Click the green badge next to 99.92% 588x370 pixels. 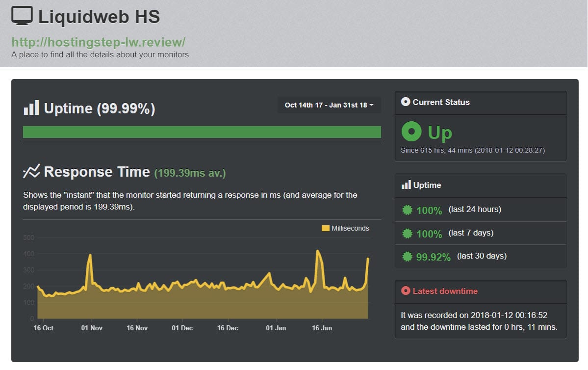point(407,257)
